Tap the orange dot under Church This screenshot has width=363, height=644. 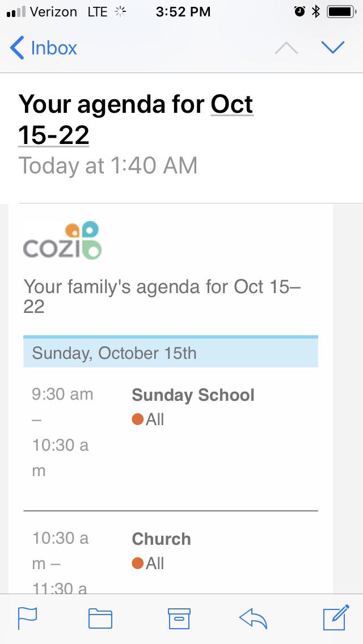[x=137, y=563]
